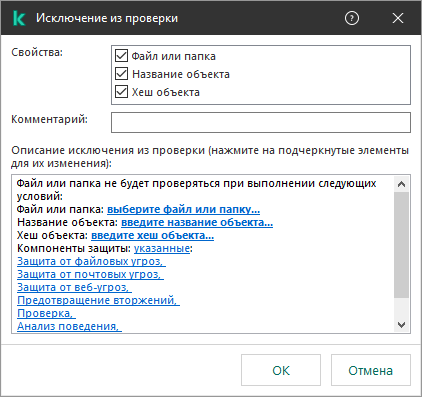Select Защита от файловых угроз link
Screen dimensions: 422x397
91,261
